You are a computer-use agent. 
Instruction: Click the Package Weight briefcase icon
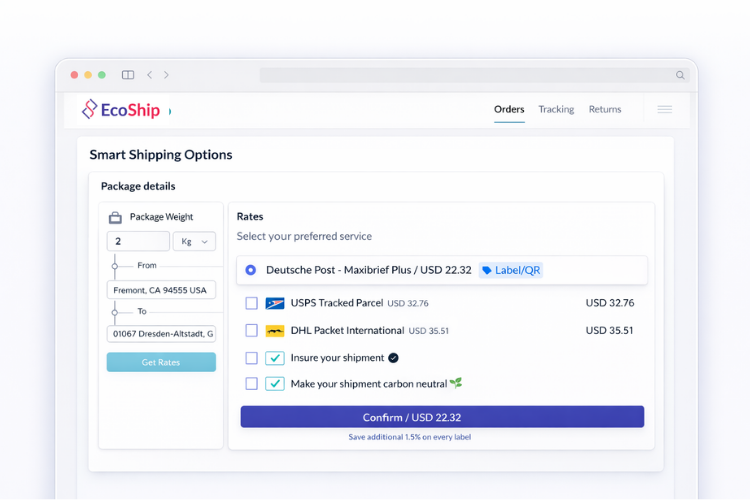[115, 218]
